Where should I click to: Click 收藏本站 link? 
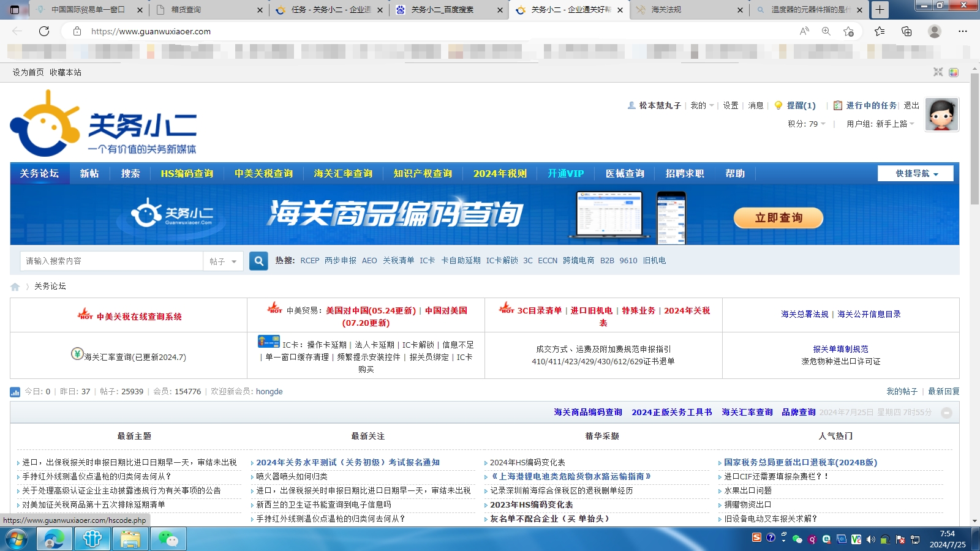pos(66,72)
